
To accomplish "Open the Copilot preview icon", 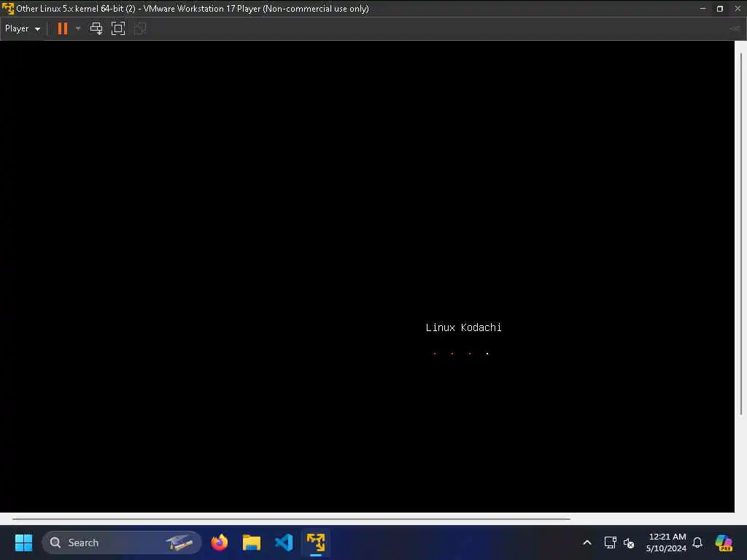I will click(724, 542).
